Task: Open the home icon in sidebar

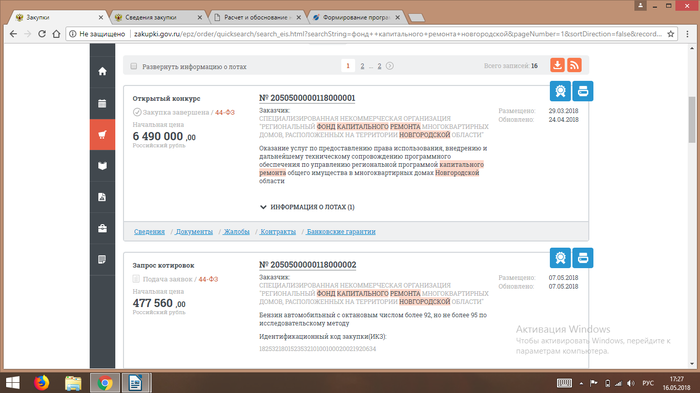Action: point(102,71)
